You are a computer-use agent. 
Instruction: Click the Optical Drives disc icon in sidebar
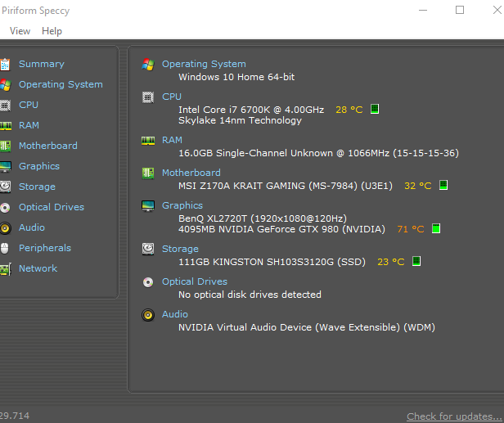(x=5, y=207)
